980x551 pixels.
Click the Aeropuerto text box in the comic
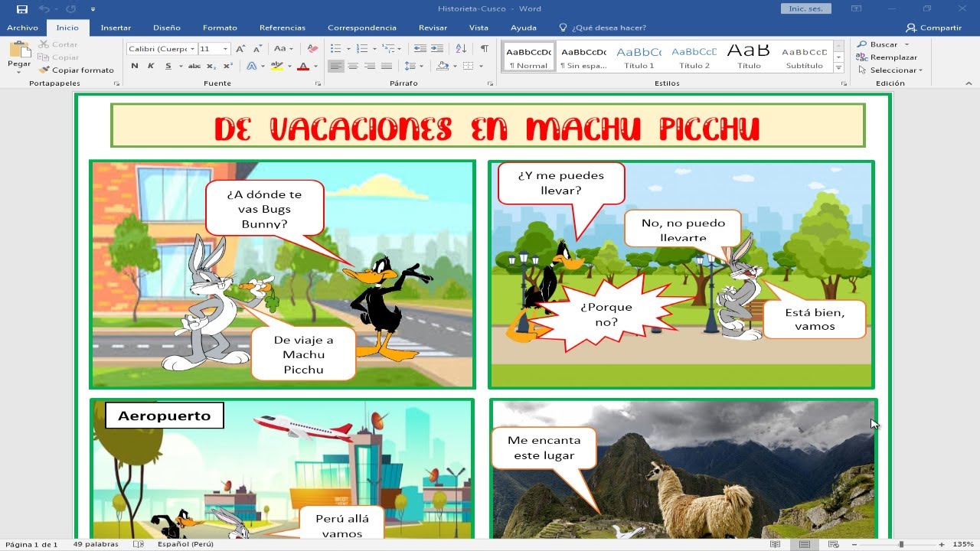coord(164,416)
